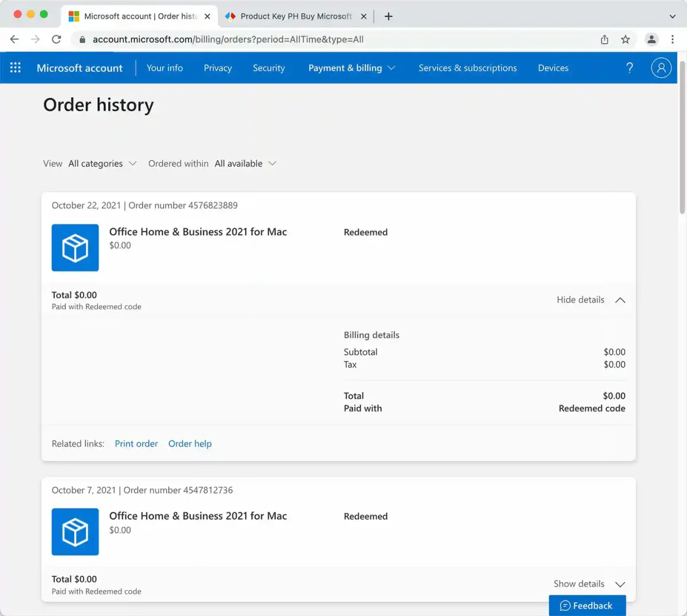Expand the All categories view dropdown
The width and height of the screenshot is (687, 616).
coord(102,163)
